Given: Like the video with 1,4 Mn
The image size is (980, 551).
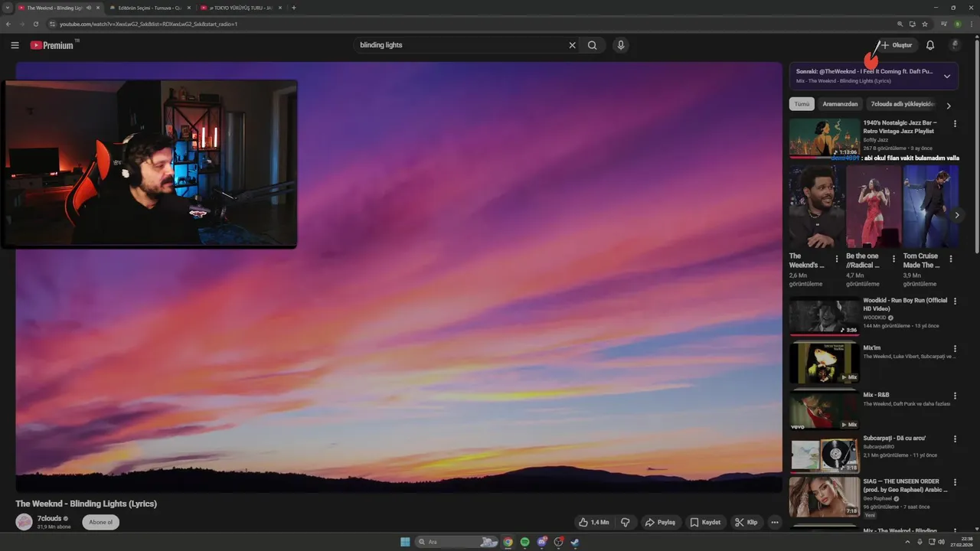Looking at the screenshot, I should (x=593, y=522).
